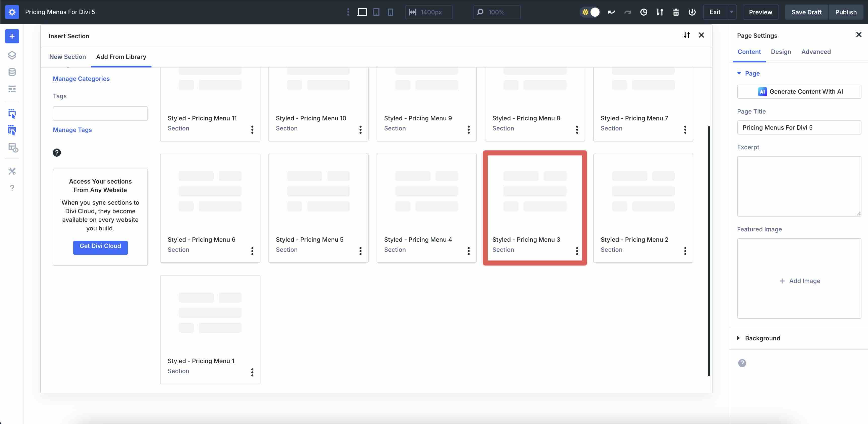Open the editing history panel
The image size is (868, 424).
(x=644, y=12)
